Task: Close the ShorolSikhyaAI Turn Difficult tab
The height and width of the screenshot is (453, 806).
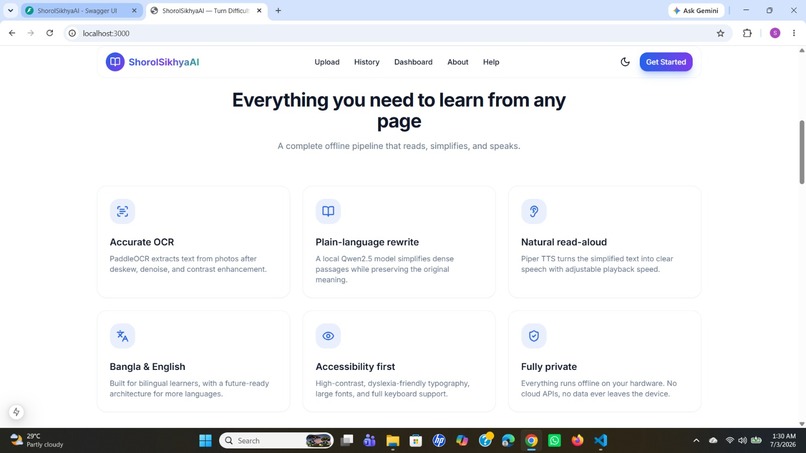Action: (x=259, y=10)
